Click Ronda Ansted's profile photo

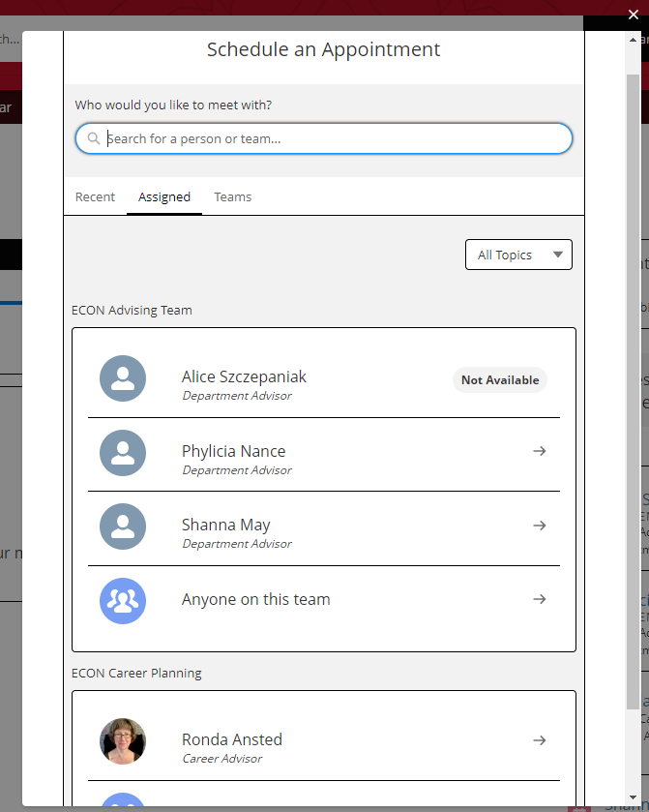point(123,741)
